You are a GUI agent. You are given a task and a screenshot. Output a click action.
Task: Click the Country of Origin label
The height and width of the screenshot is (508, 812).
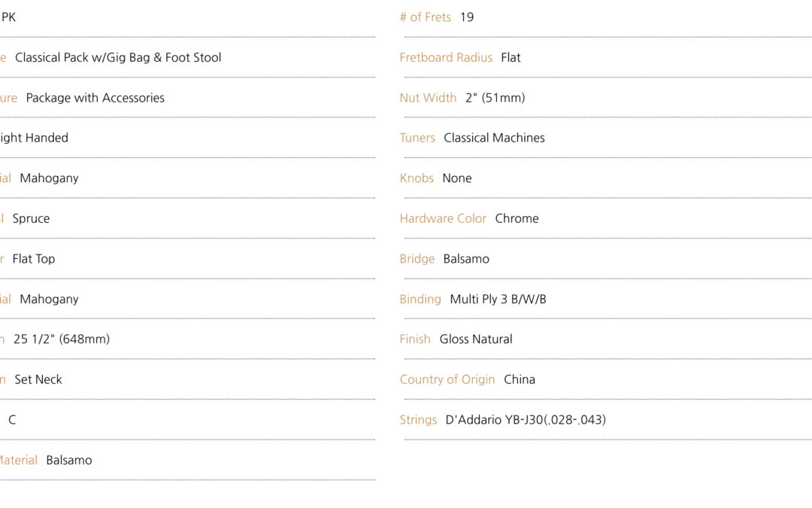tap(447, 379)
